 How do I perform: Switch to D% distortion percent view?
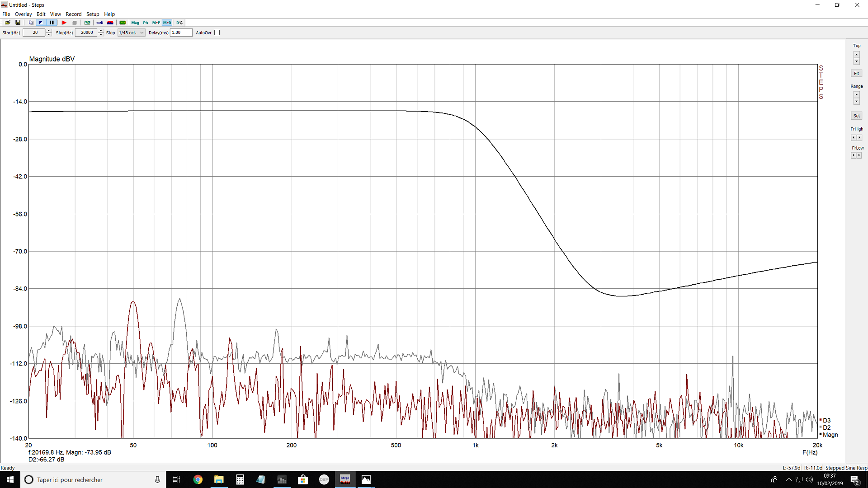tap(179, 23)
